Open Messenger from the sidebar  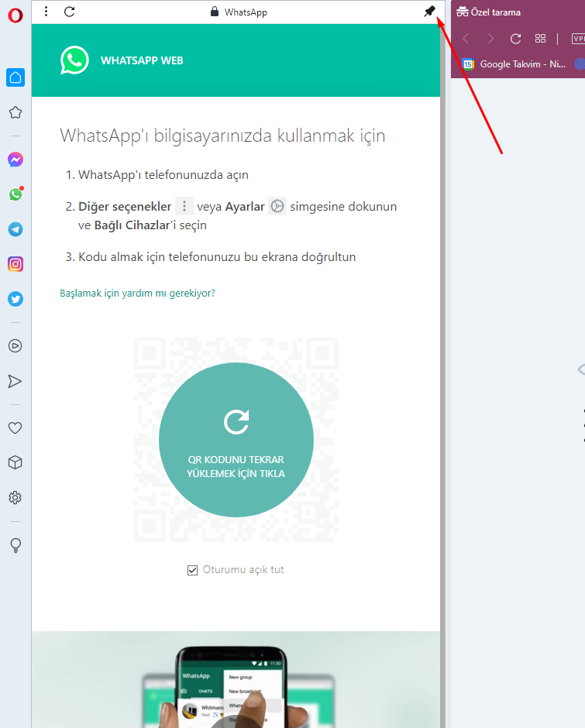pyautogui.click(x=15, y=160)
